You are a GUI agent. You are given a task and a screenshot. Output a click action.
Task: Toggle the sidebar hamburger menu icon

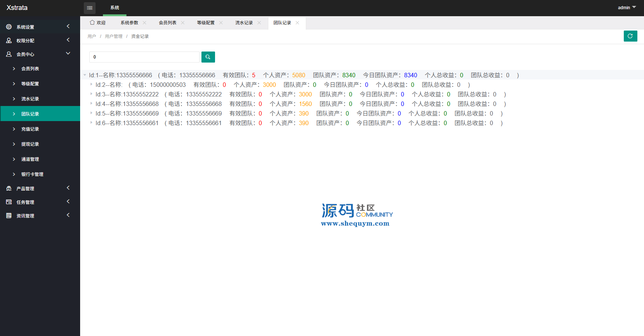pos(90,8)
